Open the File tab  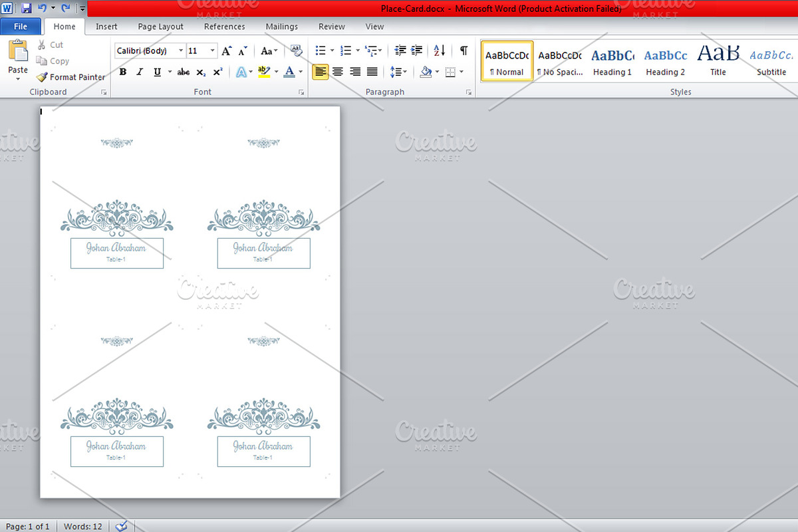point(21,27)
